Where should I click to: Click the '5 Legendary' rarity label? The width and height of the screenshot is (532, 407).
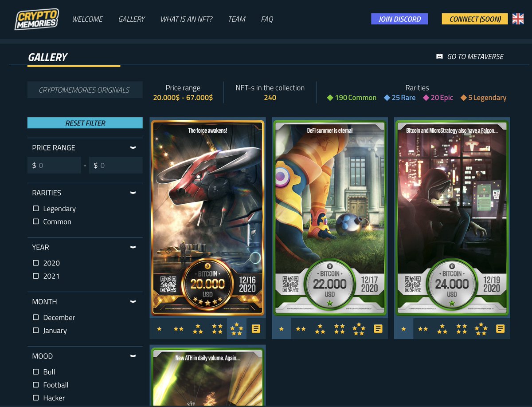[483, 98]
